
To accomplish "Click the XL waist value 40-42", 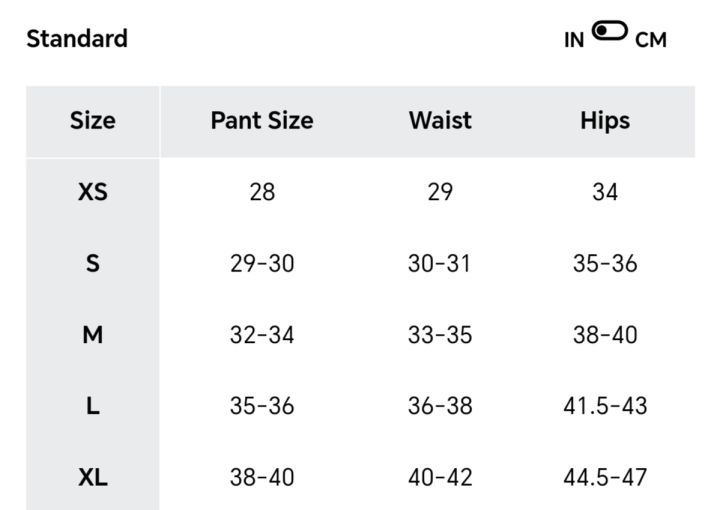I will [440, 478].
